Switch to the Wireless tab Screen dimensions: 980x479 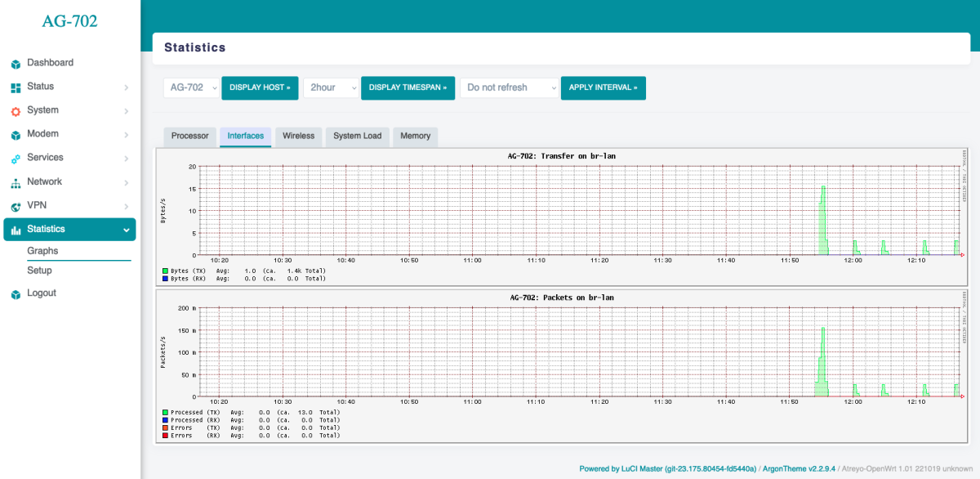pyautogui.click(x=298, y=137)
